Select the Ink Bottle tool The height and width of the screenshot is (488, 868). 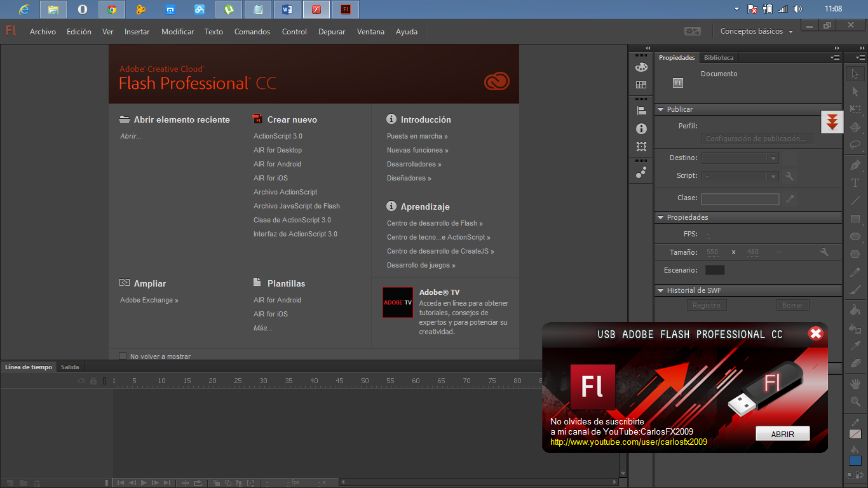855,328
